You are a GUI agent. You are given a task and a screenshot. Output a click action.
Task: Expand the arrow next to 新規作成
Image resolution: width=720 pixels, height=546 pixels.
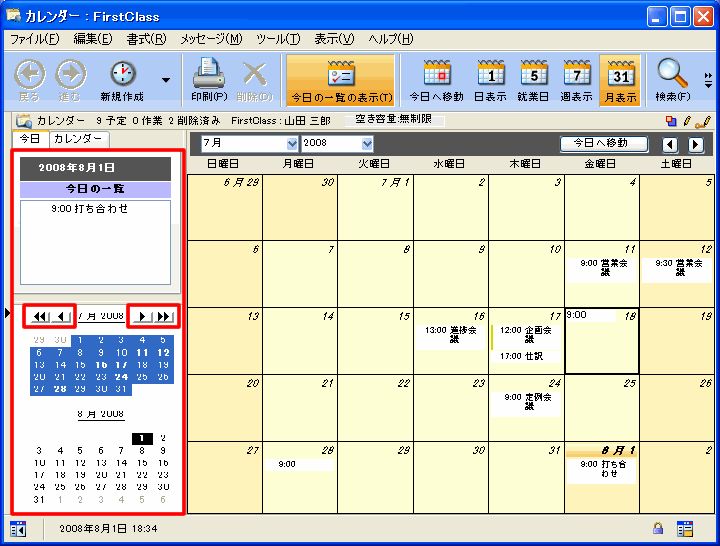(x=166, y=80)
